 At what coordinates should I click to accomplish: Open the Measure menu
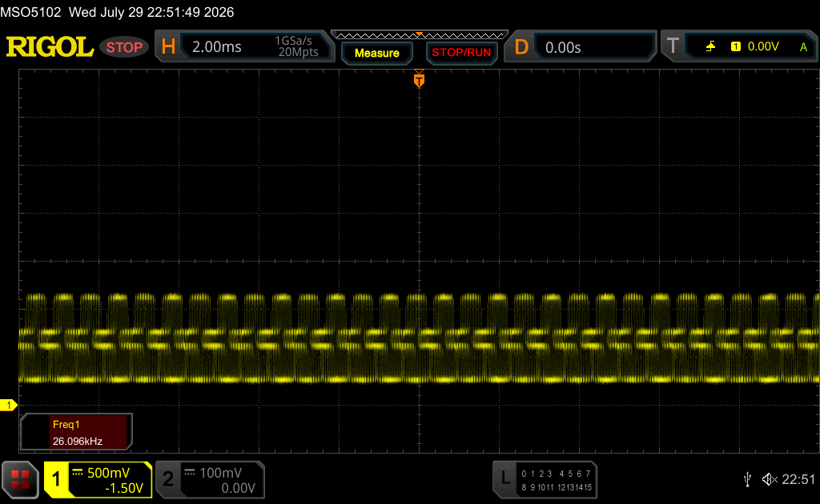(x=377, y=54)
